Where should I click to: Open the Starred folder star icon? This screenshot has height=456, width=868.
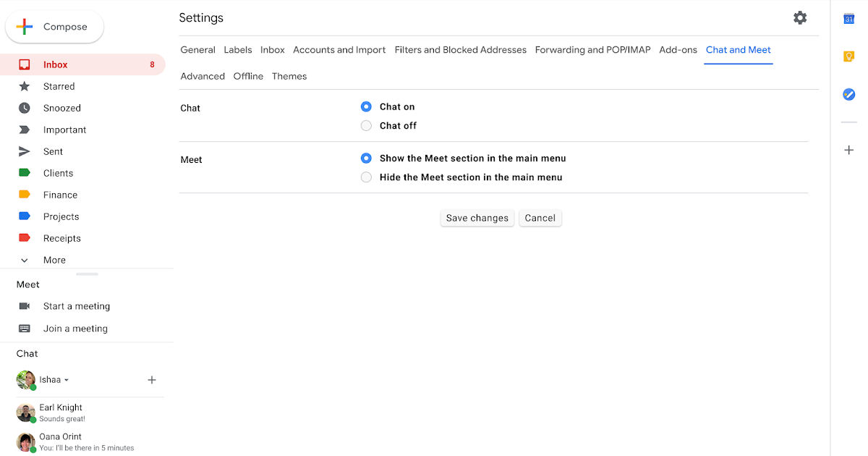pyautogui.click(x=25, y=86)
